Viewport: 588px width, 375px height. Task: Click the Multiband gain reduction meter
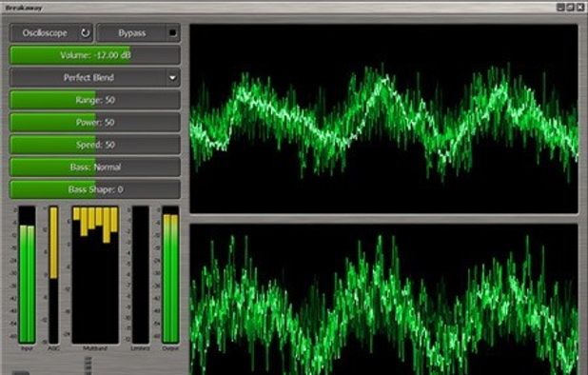point(95,274)
